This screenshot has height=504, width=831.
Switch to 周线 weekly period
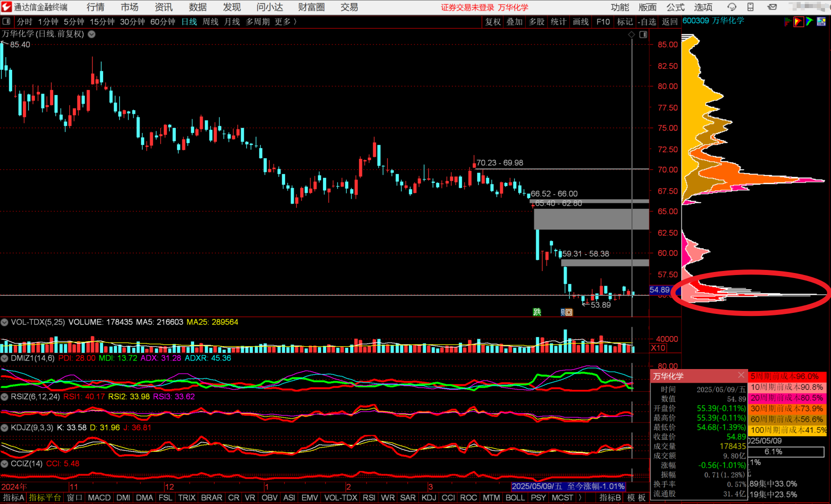[x=210, y=22]
